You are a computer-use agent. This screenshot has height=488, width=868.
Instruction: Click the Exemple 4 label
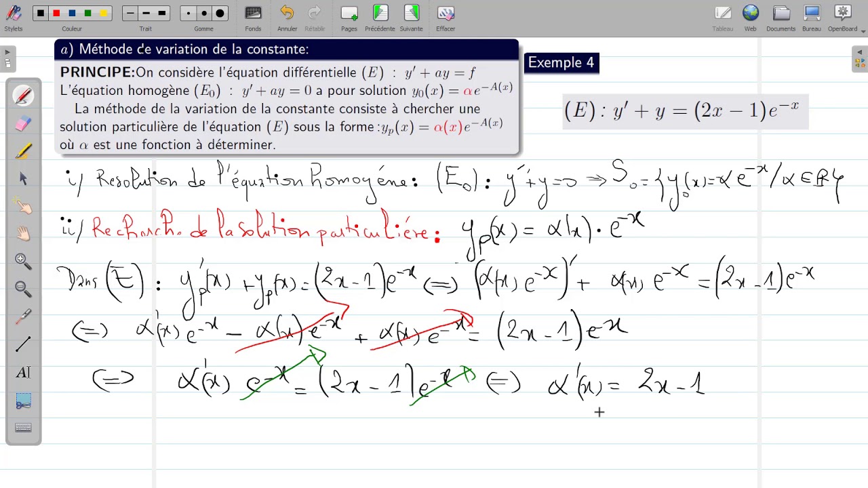click(x=561, y=62)
